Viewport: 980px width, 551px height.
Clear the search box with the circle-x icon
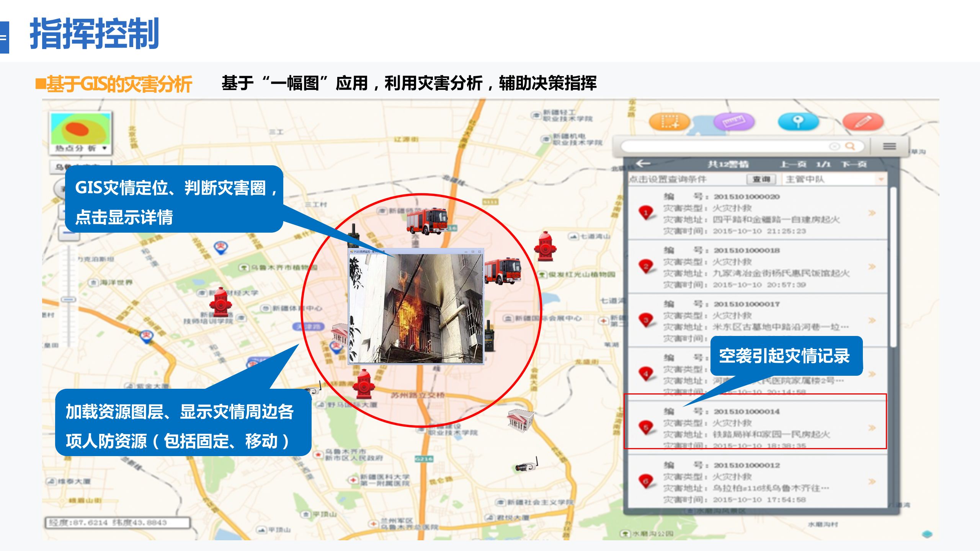click(834, 146)
